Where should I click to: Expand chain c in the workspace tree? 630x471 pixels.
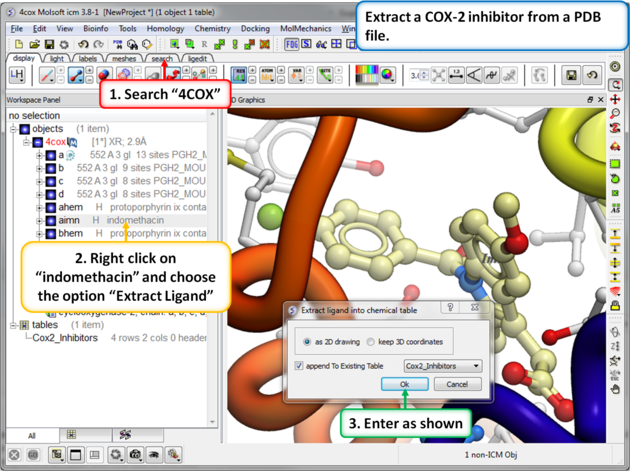pyautogui.click(x=39, y=181)
